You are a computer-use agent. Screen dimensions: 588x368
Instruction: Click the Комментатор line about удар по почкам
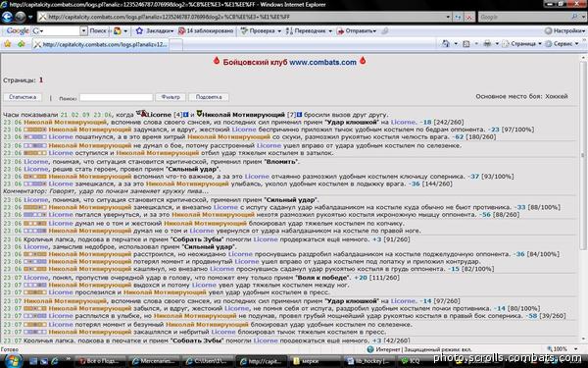point(106,191)
